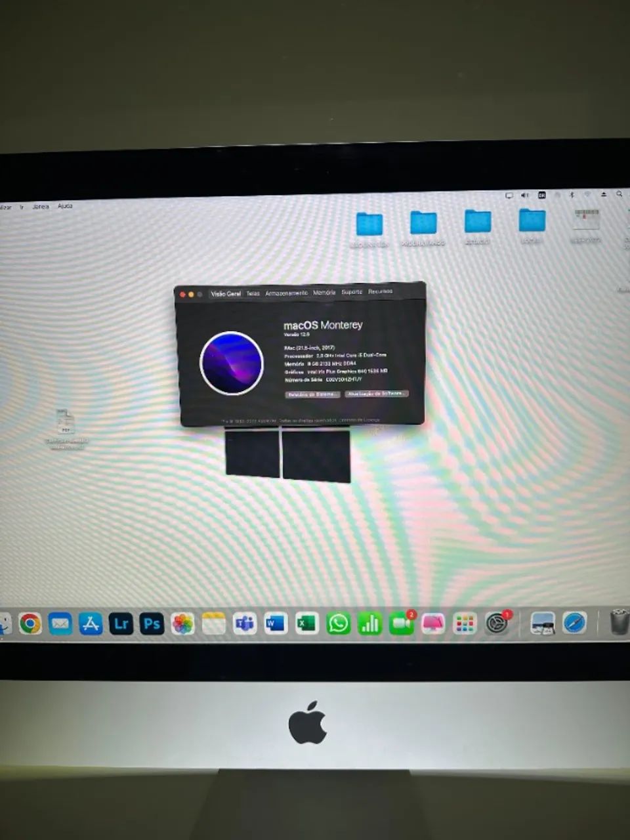Launch Adobe Photoshop from the Dock
Screen dimensions: 630x840
tap(152, 623)
